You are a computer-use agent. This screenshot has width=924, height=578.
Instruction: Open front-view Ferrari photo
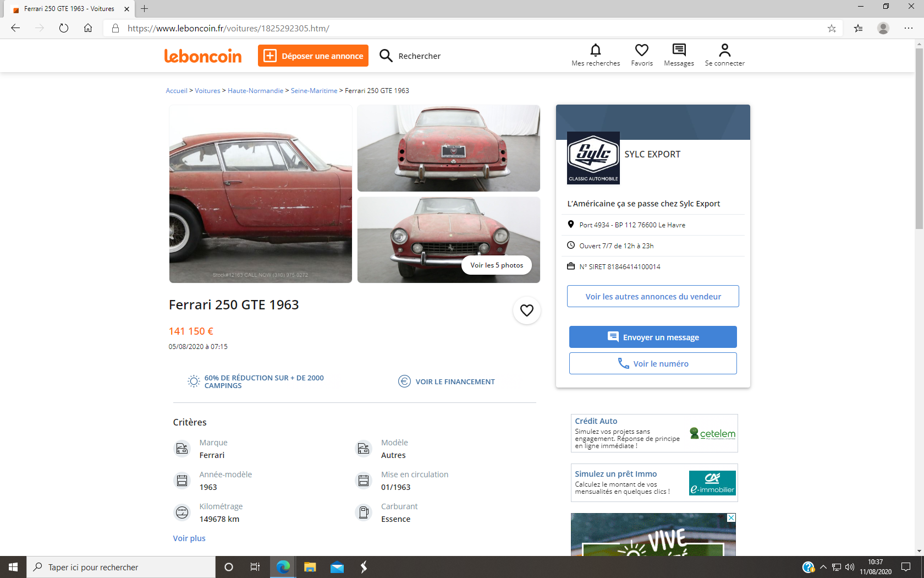pyautogui.click(x=449, y=240)
